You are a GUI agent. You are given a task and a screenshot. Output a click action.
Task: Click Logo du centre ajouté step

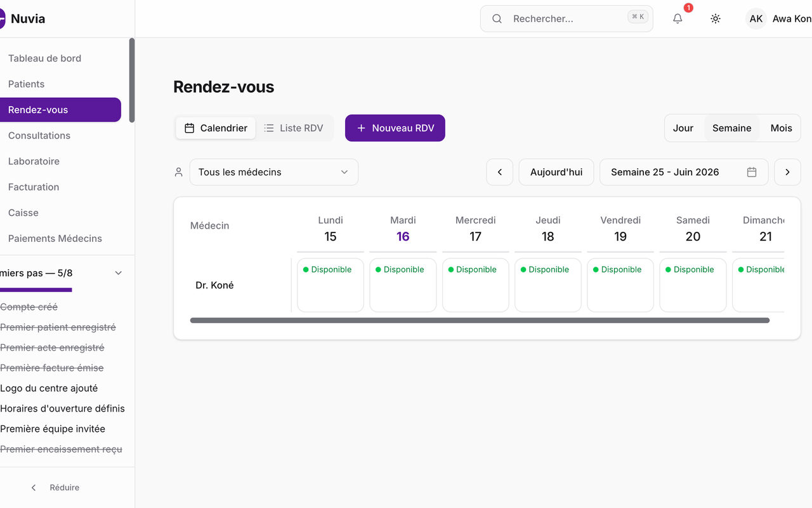click(49, 388)
